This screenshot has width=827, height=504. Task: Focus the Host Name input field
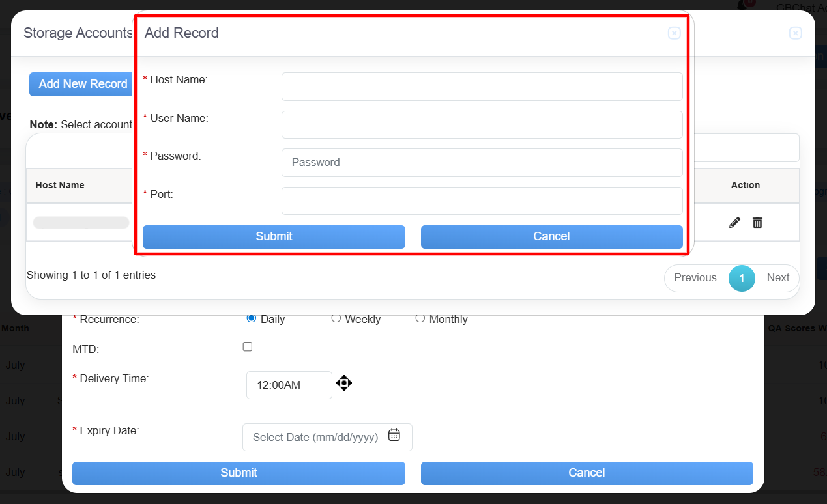tap(482, 87)
